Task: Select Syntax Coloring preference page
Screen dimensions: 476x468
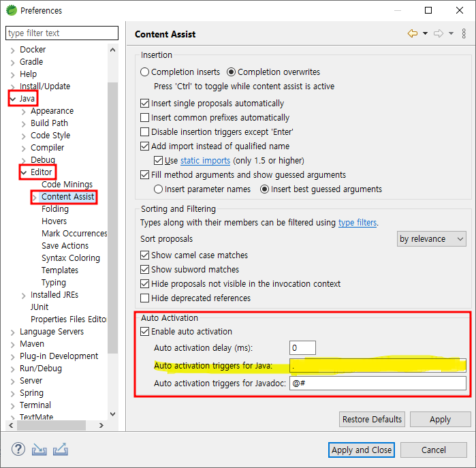Action: click(x=71, y=258)
